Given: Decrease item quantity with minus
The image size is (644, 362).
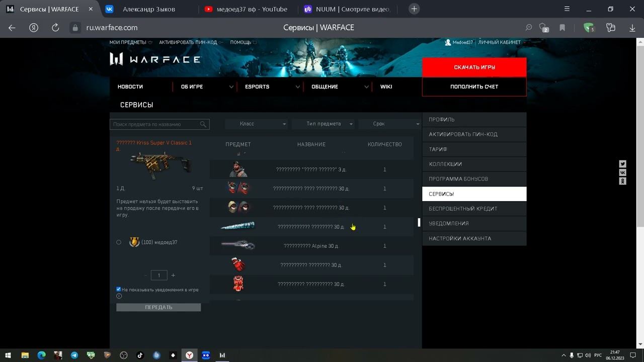Looking at the screenshot, I should click(146, 275).
